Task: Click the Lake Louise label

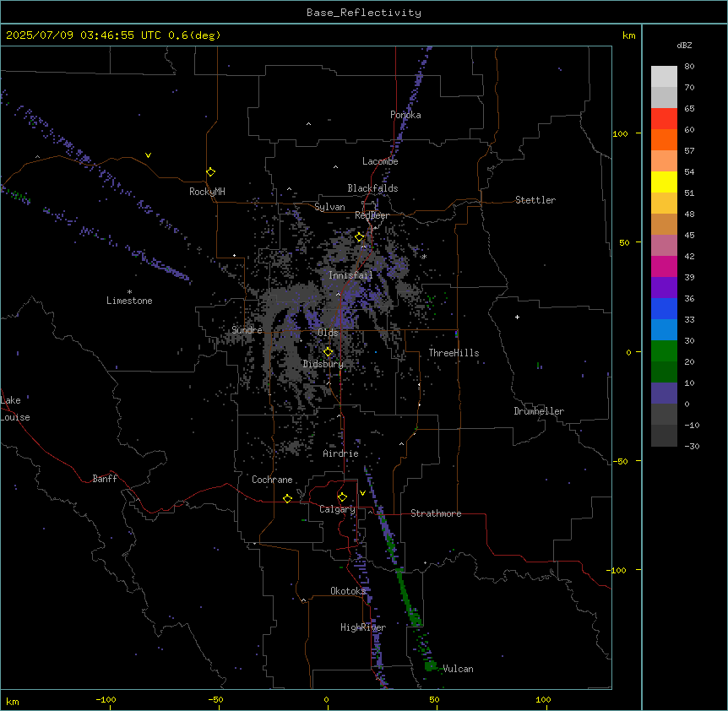Action: tap(15, 409)
